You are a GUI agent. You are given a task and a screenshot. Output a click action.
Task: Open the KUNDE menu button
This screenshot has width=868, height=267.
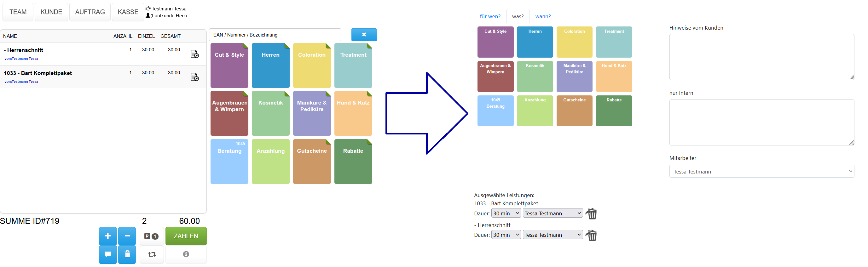coord(51,12)
